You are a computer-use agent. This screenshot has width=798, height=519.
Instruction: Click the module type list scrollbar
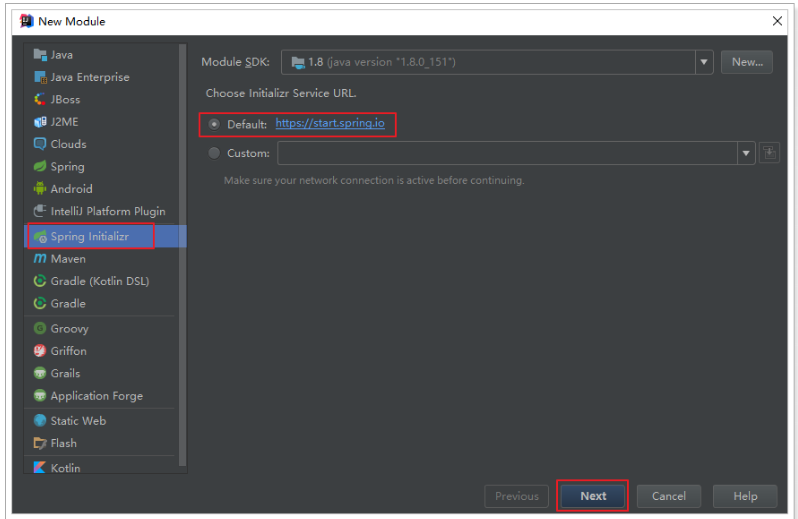coord(183,255)
